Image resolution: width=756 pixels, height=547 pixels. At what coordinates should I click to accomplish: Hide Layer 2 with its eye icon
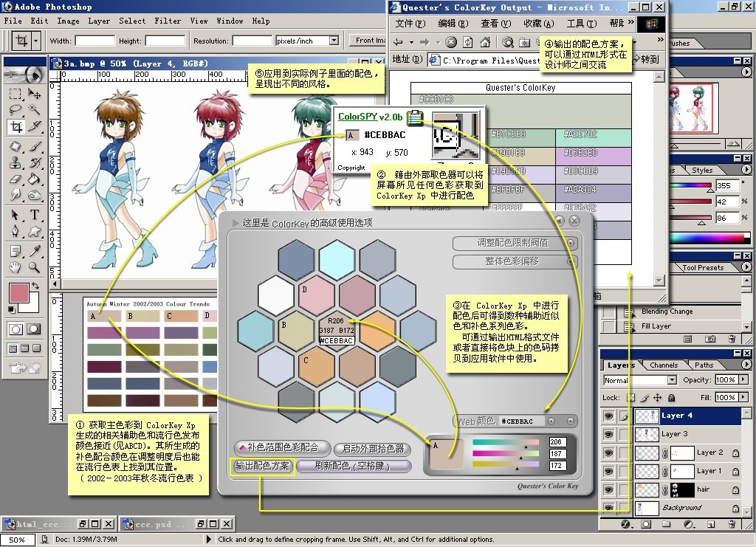(x=608, y=453)
